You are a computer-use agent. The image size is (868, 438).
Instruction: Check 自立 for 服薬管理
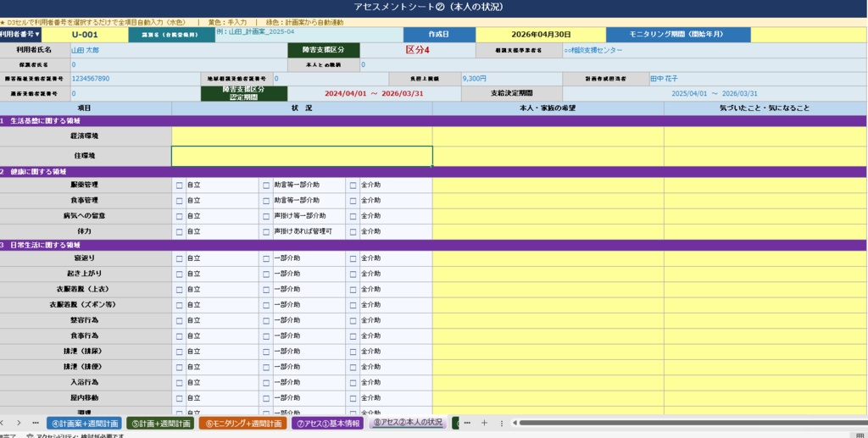point(179,186)
